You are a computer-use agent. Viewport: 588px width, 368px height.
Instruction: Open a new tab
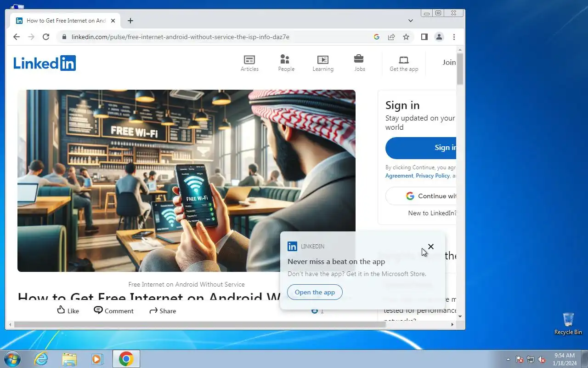tap(130, 21)
